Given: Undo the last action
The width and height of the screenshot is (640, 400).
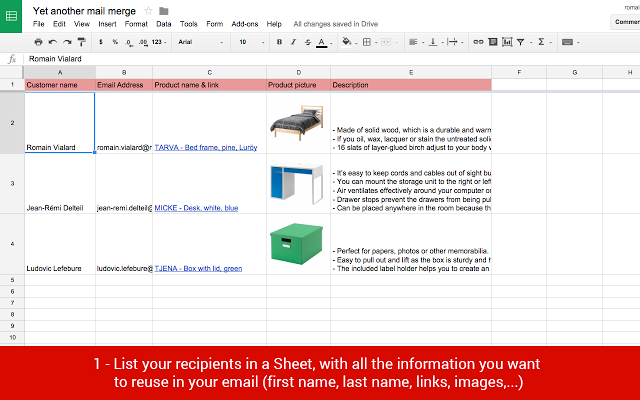Looking at the screenshot, I should [53, 42].
